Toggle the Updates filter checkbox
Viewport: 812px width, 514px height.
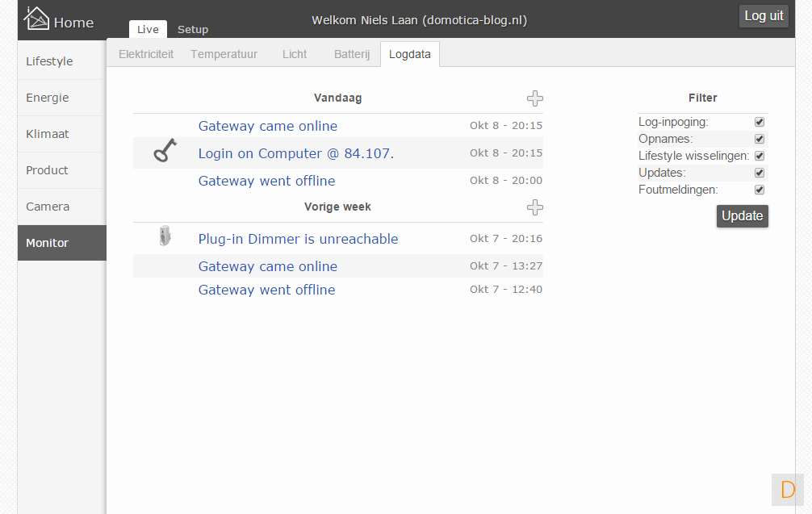(x=760, y=173)
